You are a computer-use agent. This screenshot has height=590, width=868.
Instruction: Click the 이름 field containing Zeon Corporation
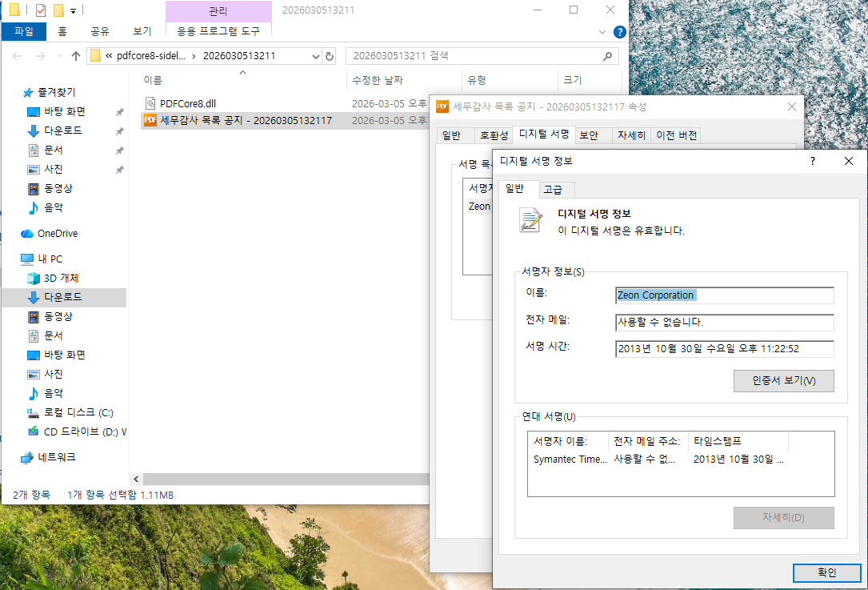724,295
